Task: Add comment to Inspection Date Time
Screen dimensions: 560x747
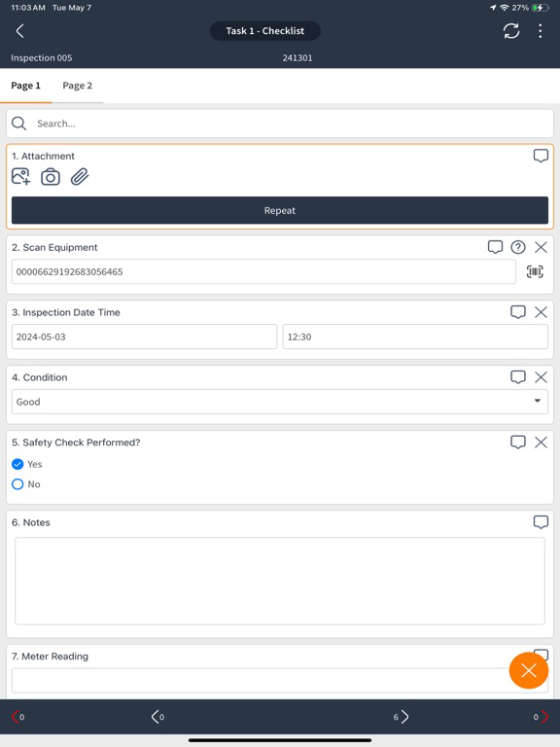Action: (517, 312)
